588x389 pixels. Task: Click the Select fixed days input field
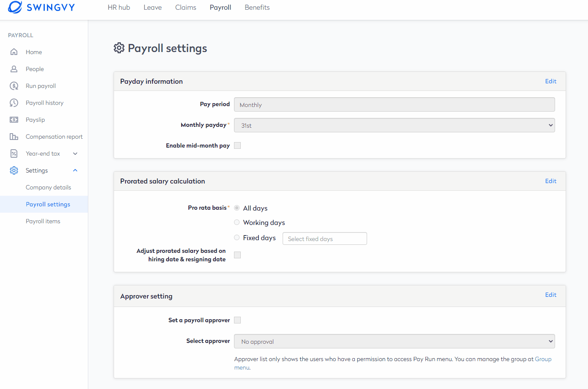coord(324,238)
